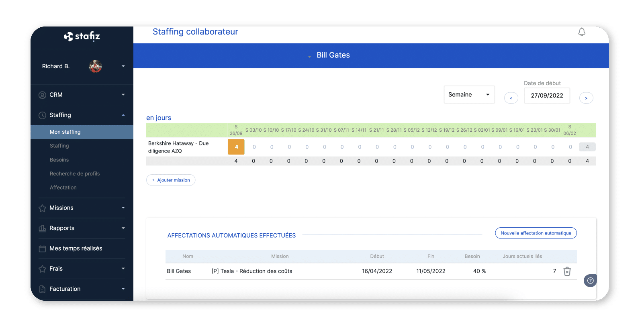The width and height of the screenshot is (644, 320).
Task: Click the CRM person icon
Action: pos(42,95)
